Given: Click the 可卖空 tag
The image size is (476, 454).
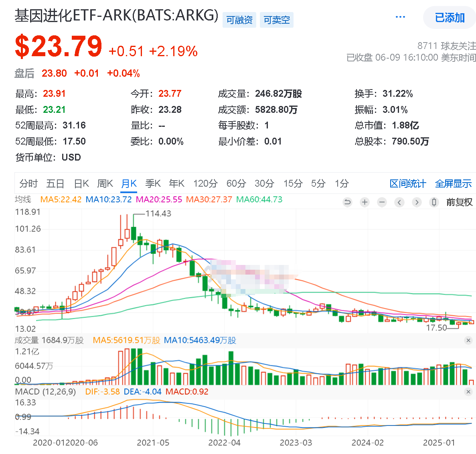Looking at the screenshot, I should click(x=277, y=20).
